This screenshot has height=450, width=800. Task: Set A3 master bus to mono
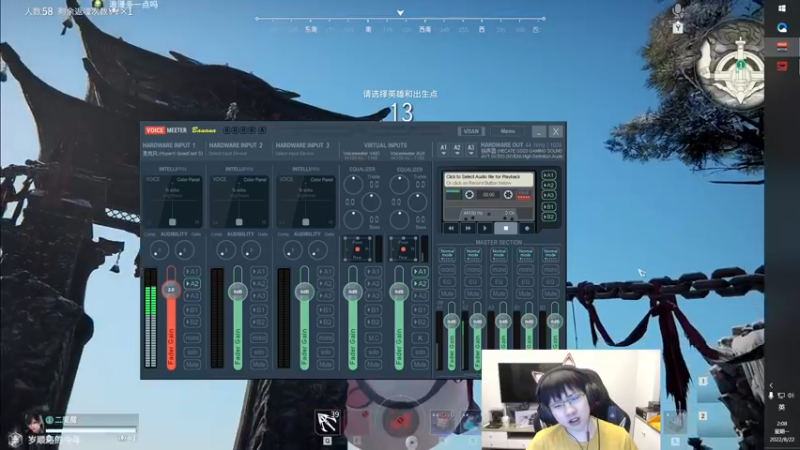(x=499, y=269)
